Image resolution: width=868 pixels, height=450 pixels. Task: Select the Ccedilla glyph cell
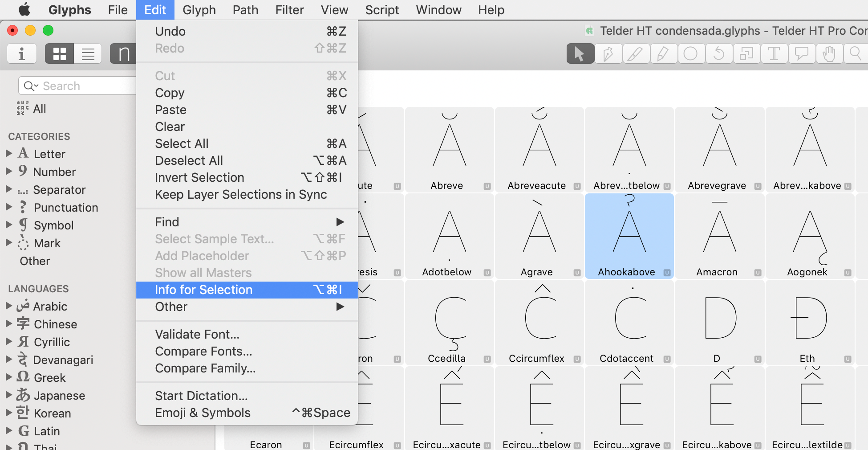pyautogui.click(x=449, y=323)
